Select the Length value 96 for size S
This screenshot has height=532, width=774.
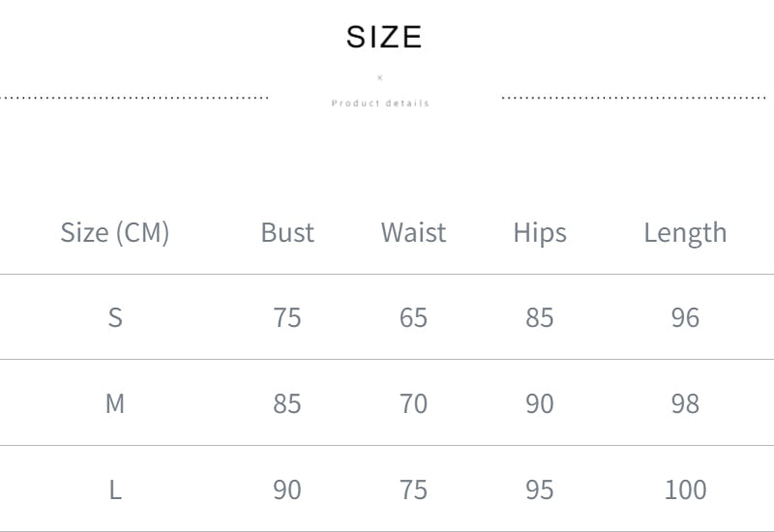(x=685, y=317)
